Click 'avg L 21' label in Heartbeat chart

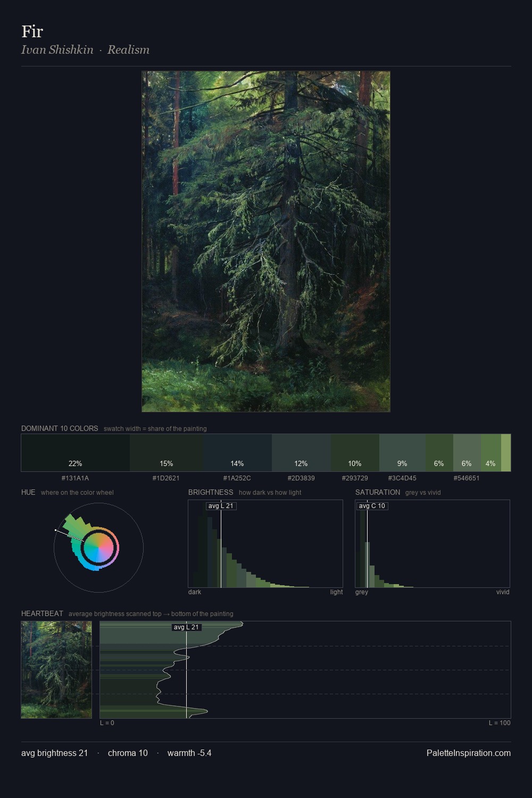[186, 627]
